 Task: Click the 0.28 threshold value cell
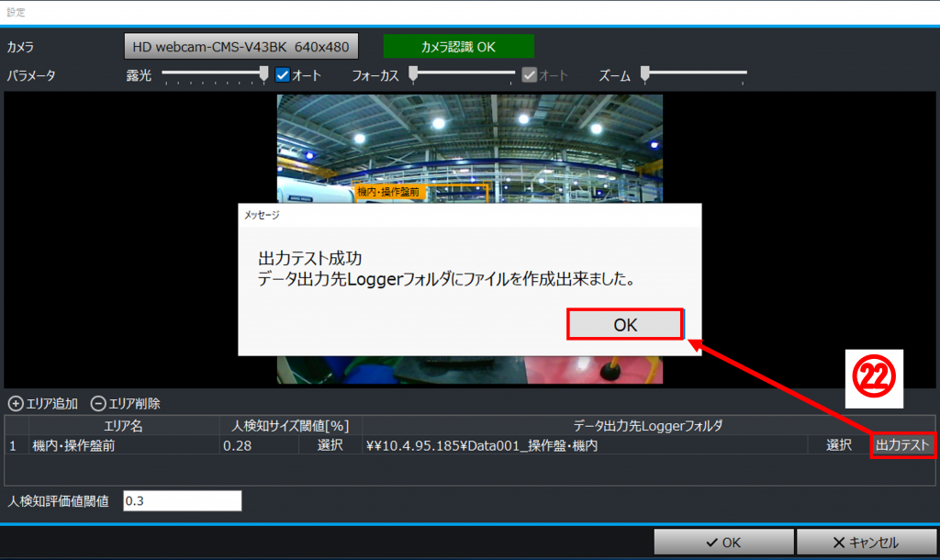[x=259, y=445]
